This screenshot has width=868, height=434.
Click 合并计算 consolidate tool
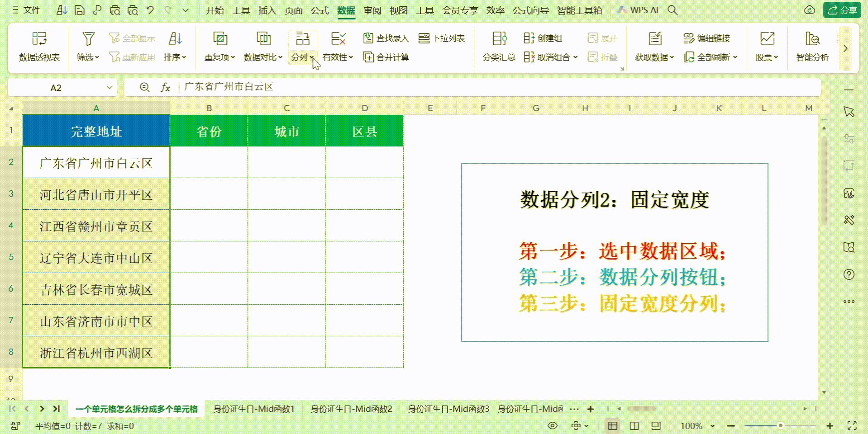pos(386,57)
